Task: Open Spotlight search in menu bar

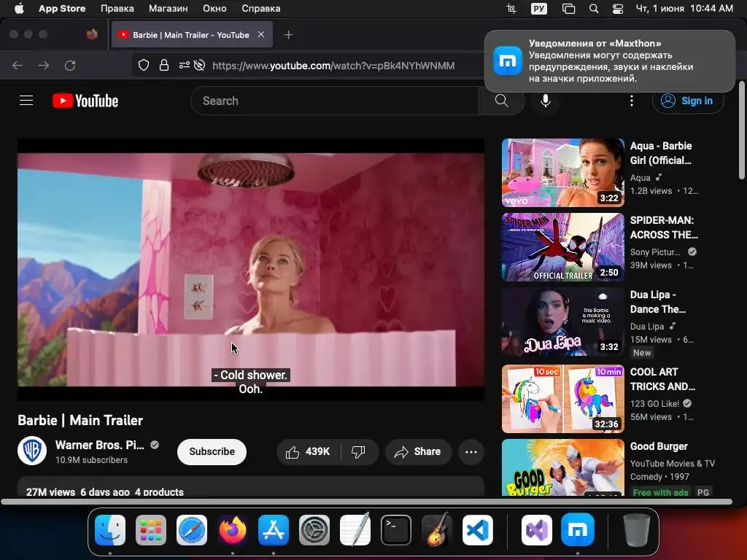Action: (594, 8)
